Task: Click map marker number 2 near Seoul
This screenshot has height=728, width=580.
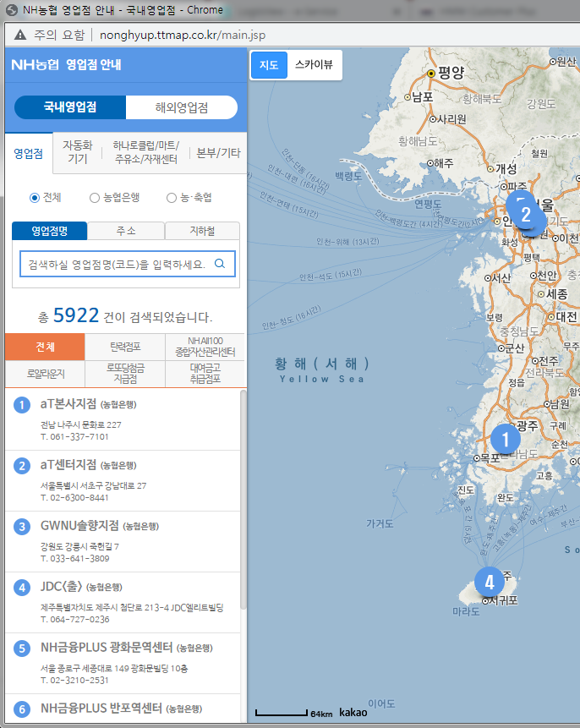Action: tap(526, 215)
